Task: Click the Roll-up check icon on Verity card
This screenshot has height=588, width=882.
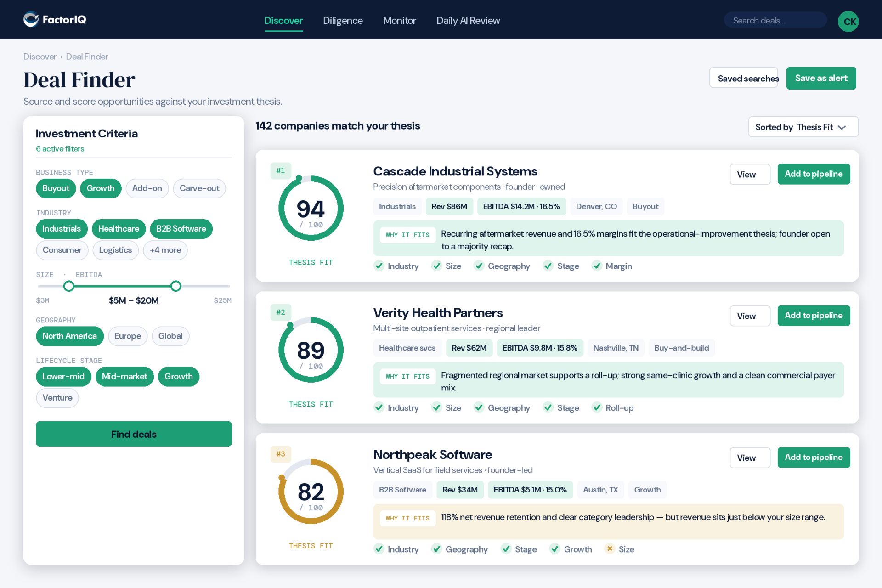Action: [597, 407]
